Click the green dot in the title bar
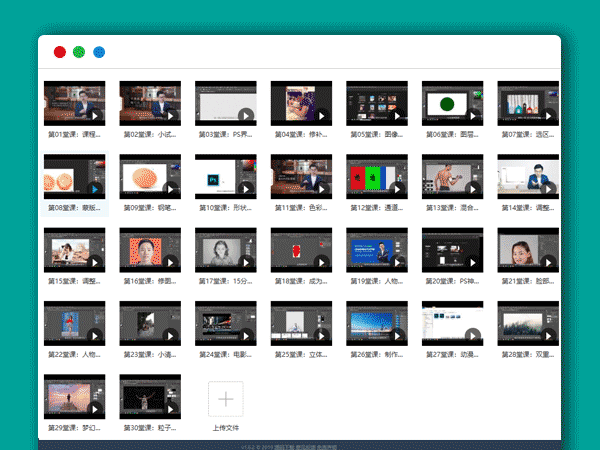The image size is (600, 450). pyautogui.click(x=80, y=52)
